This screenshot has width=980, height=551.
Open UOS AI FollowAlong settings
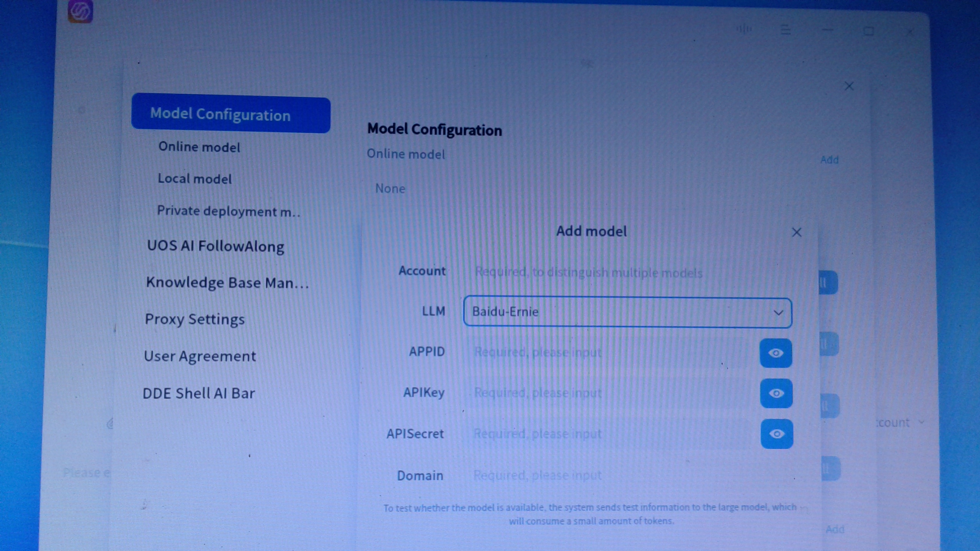pyautogui.click(x=216, y=246)
